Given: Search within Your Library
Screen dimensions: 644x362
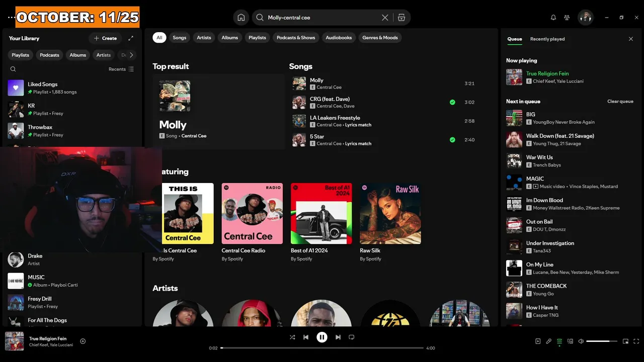Looking at the screenshot, I should (x=13, y=69).
